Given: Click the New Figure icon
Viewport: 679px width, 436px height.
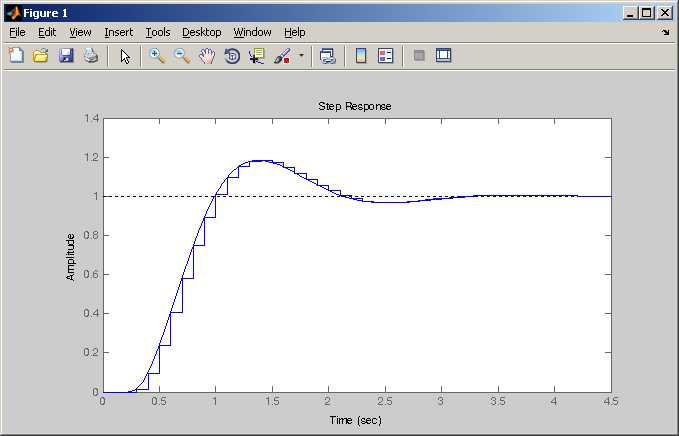Looking at the screenshot, I should [16, 55].
